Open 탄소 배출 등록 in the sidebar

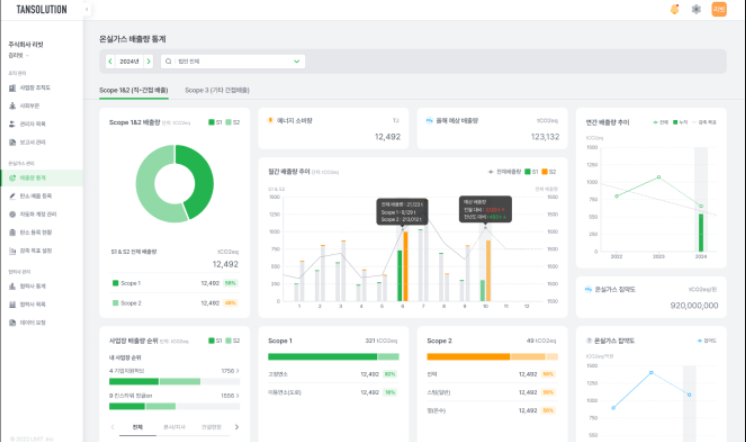click(38, 196)
